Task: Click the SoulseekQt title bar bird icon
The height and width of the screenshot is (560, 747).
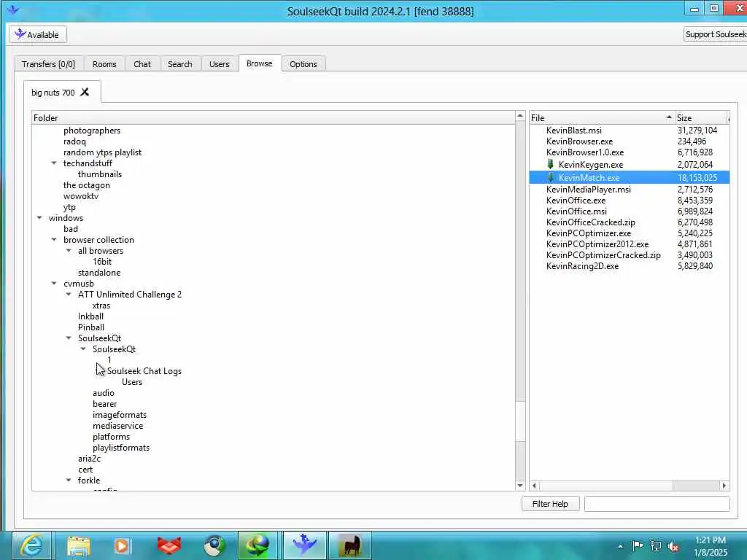Action: pyautogui.click(x=13, y=9)
